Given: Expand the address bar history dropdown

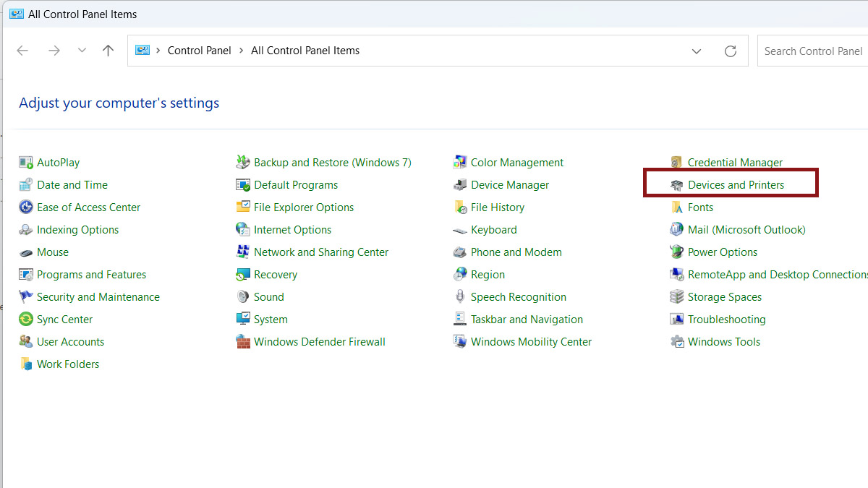Looking at the screenshot, I should pyautogui.click(x=697, y=51).
